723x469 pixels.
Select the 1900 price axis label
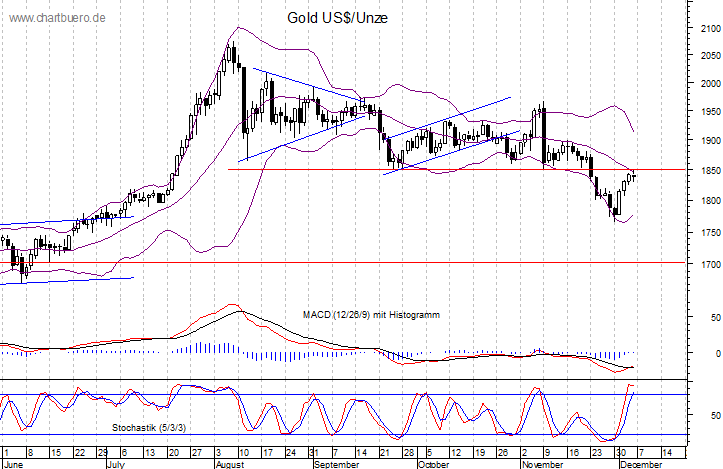click(708, 141)
